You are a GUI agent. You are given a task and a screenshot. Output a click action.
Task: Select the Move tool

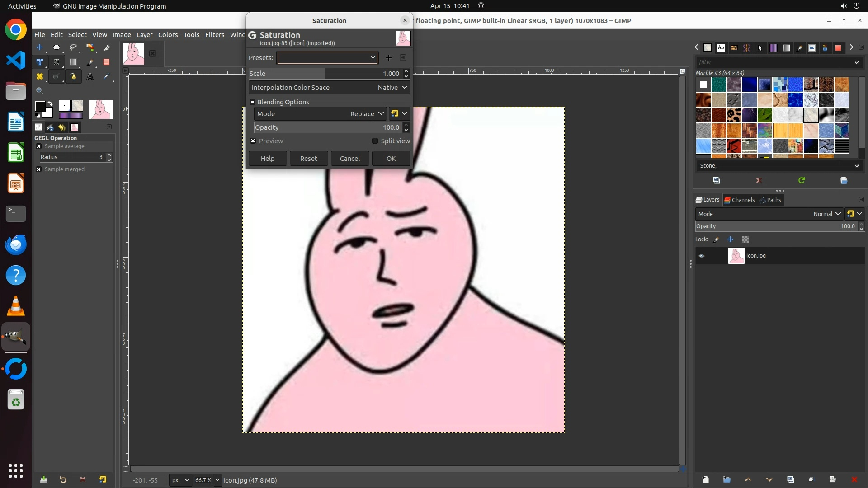pos(40,47)
